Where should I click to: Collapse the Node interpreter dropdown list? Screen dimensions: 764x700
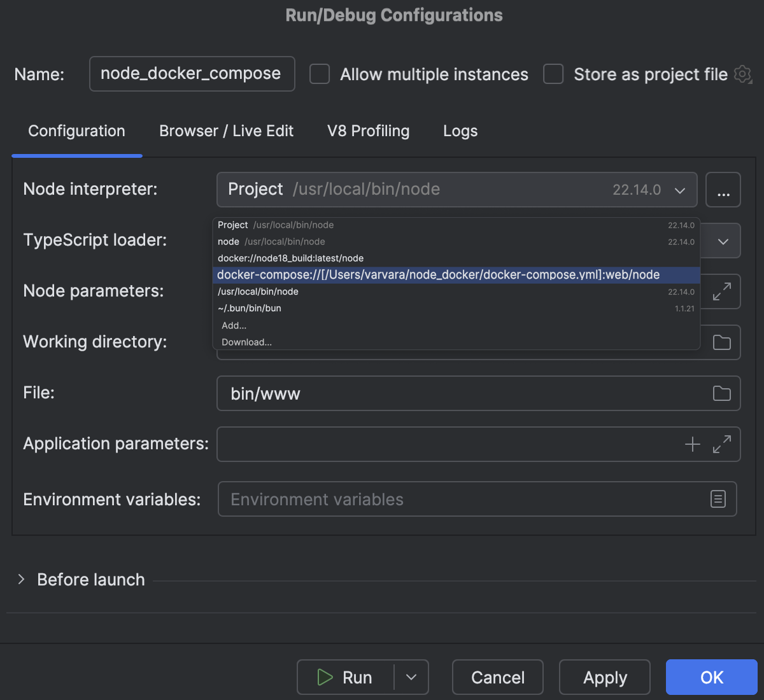[680, 190]
